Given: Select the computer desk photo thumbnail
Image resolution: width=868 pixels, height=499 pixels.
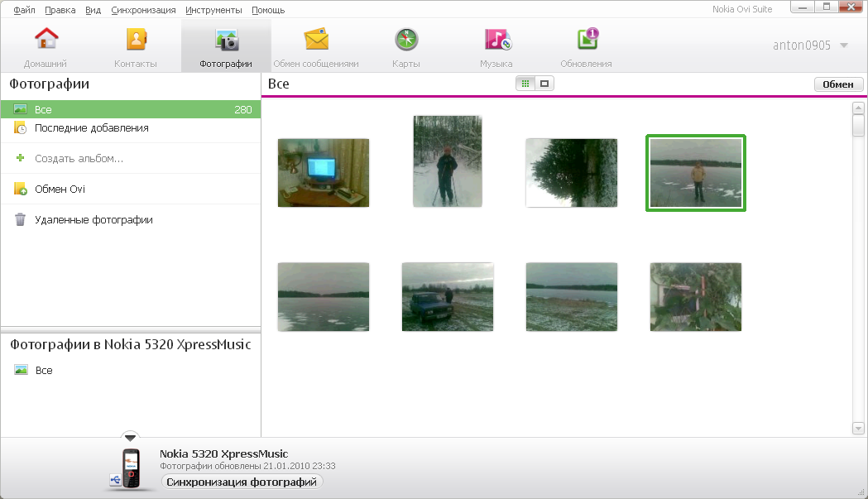Looking at the screenshot, I should pos(324,173).
